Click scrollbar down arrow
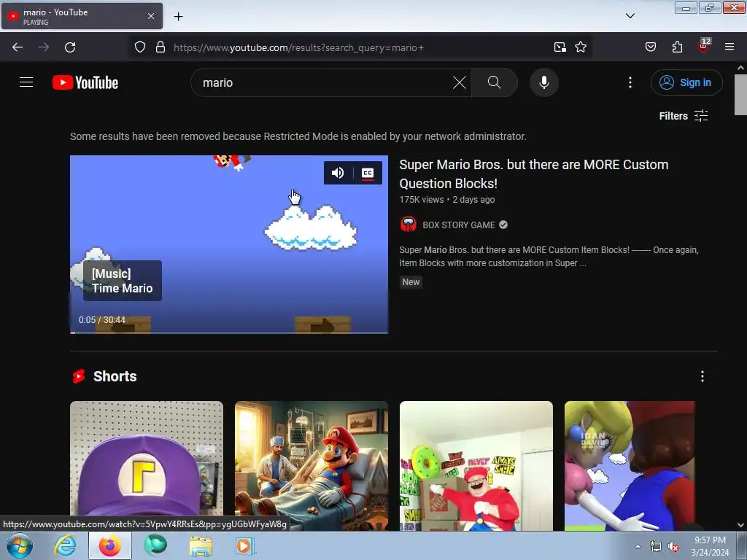Image resolution: width=747 pixels, height=560 pixels. click(740, 525)
